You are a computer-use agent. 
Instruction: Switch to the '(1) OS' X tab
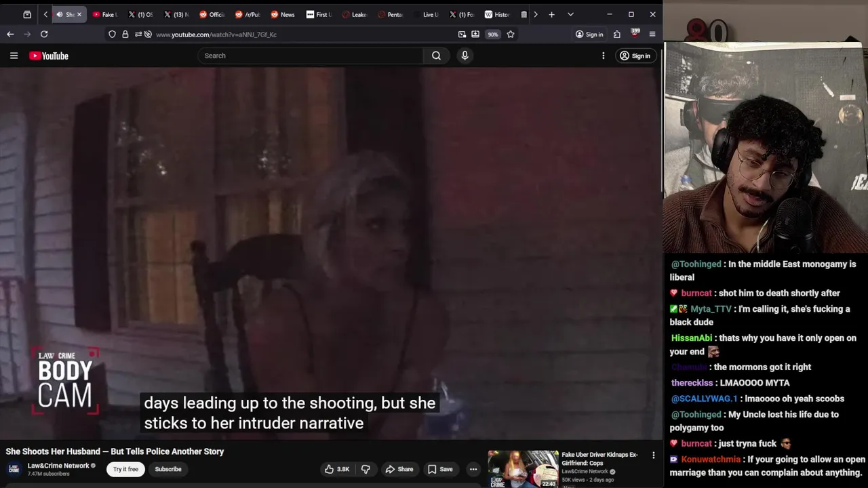click(x=140, y=14)
